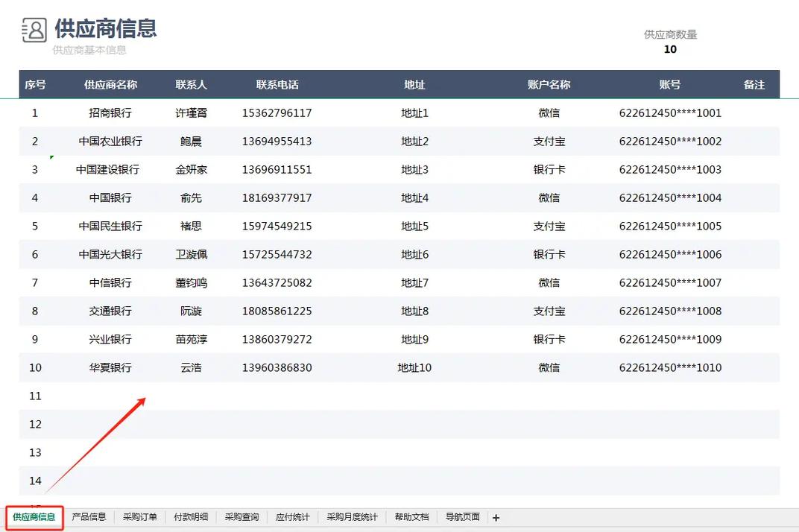Screen dimensions: 799x532
Task: Select contact cell 卫漩佩
Action: pos(191,254)
